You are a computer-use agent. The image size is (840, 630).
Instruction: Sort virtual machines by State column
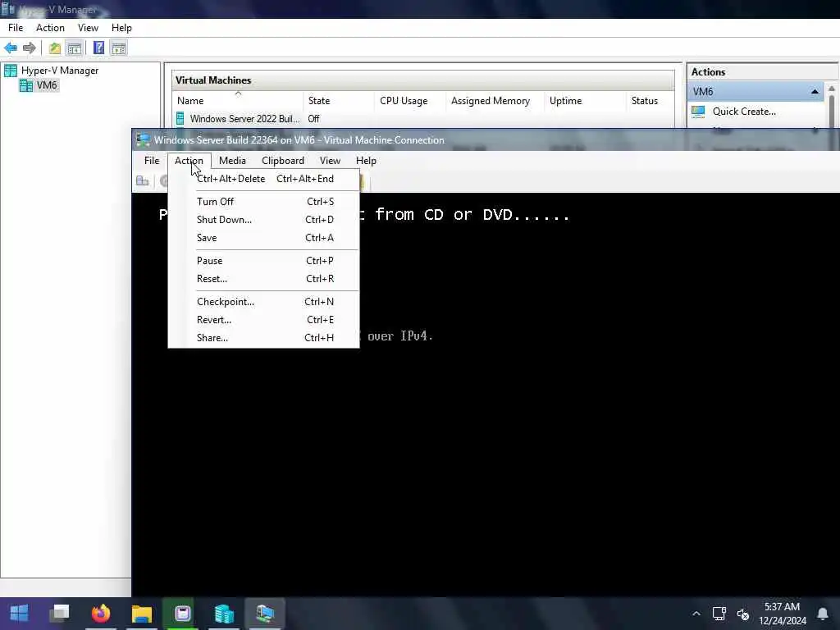(339, 101)
